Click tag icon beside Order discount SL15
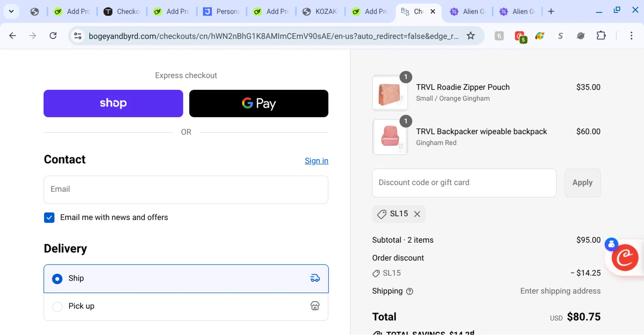Screen dimensions: 644x335 click(376, 273)
